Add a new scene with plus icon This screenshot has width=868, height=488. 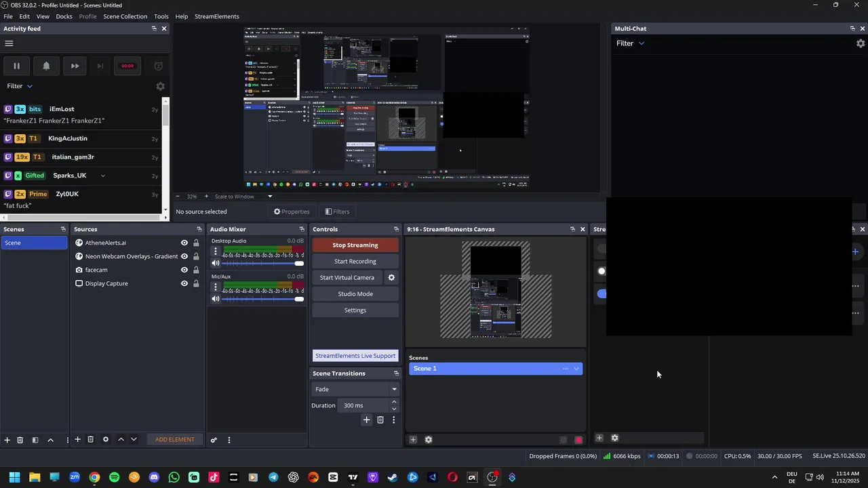click(x=7, y=440)
